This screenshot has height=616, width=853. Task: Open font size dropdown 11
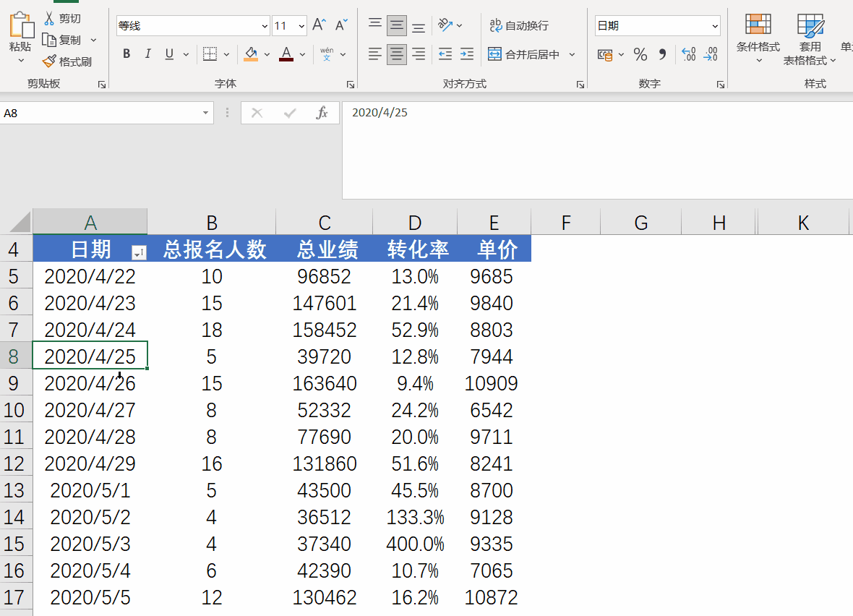tap(301, 25)
